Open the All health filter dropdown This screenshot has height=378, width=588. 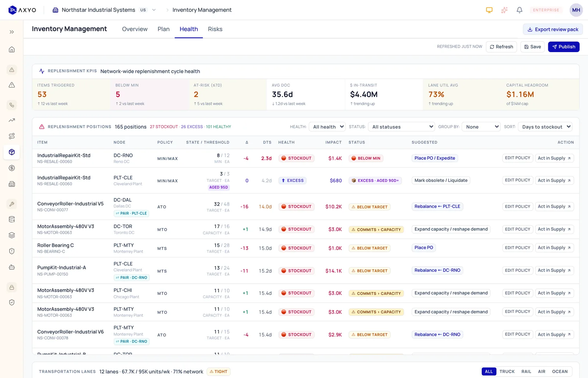pyautogui.click(x=327, y=127)
